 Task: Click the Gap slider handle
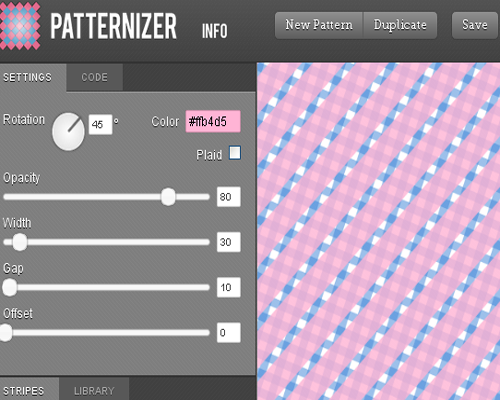click(10, 287)
